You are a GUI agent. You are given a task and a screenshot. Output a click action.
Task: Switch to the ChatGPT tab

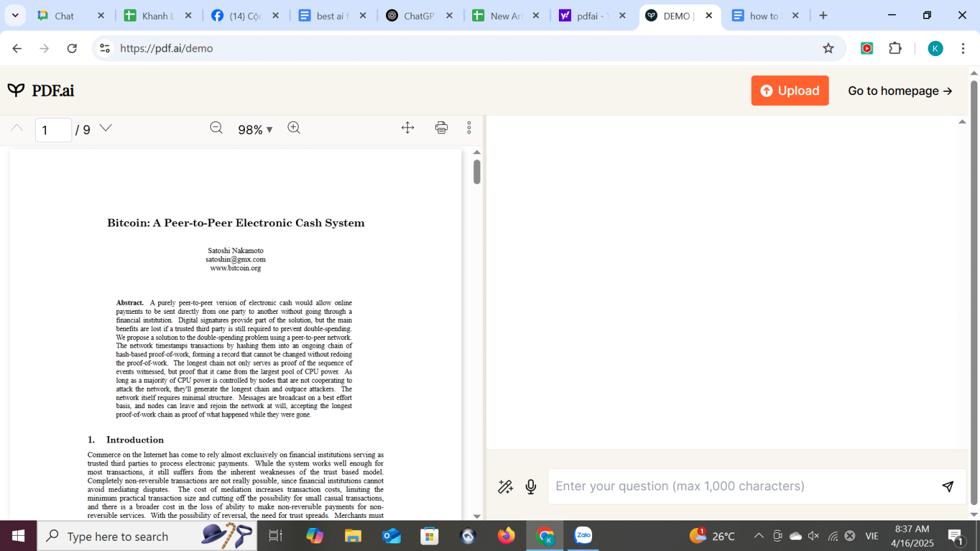413,15
